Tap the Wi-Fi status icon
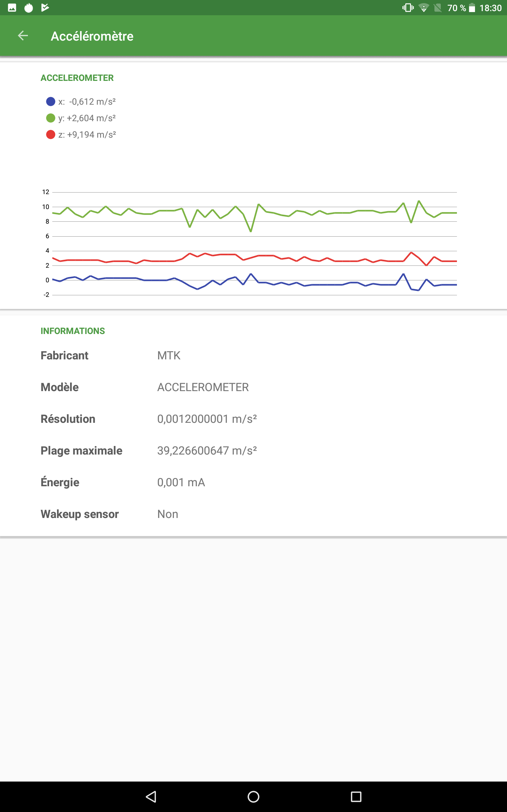This screenshot has height=812, width=507. click(424, 8)
